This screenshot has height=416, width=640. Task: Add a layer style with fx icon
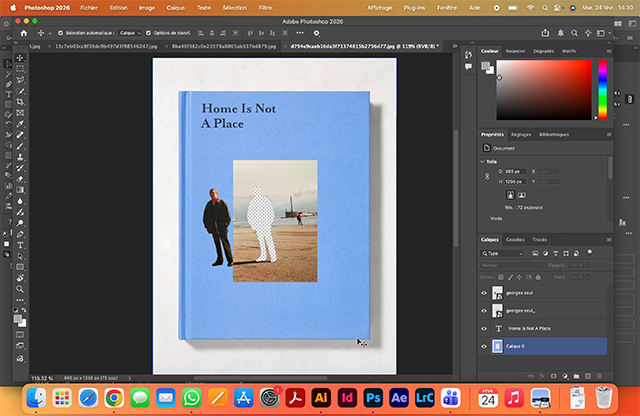(x=542, y=376)
